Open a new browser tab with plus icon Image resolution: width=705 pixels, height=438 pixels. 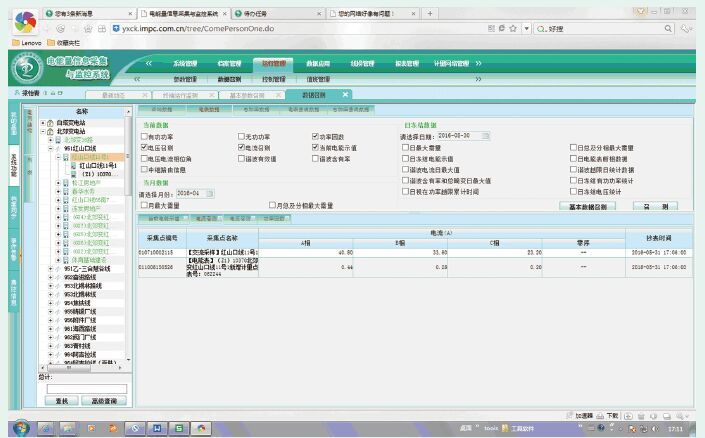432,13
